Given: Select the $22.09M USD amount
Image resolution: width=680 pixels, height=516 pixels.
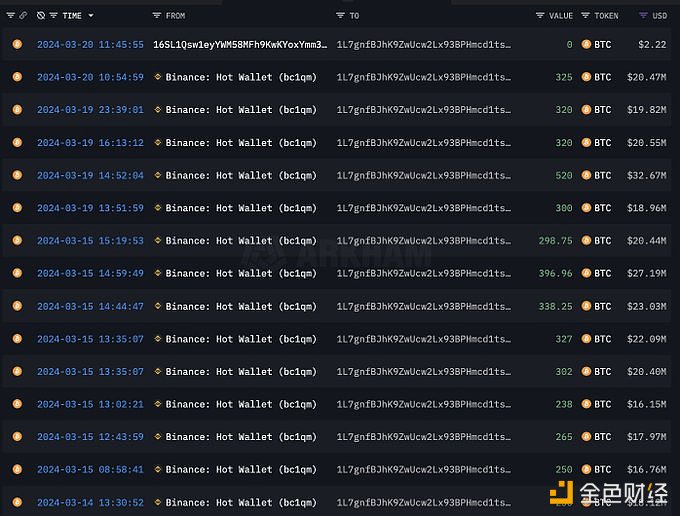Looking at the screenshot, I should click(647, 339).
